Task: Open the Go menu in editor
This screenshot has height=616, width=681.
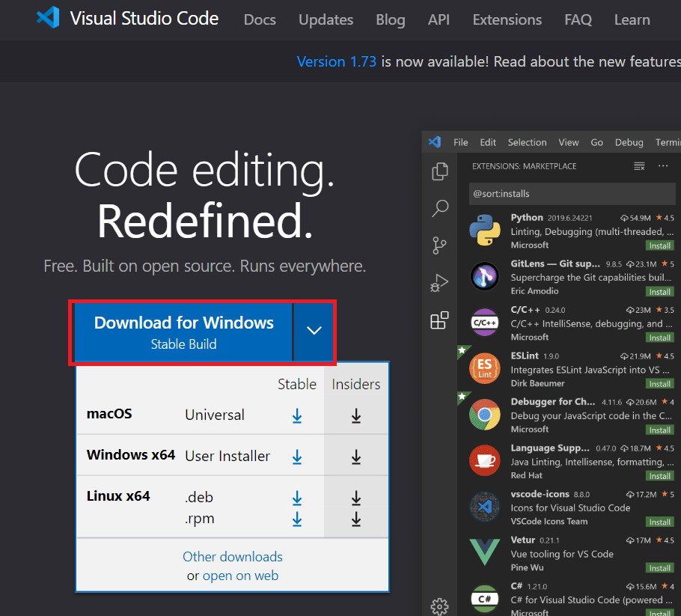Action: pyautogui.click(x=596, y=142)
